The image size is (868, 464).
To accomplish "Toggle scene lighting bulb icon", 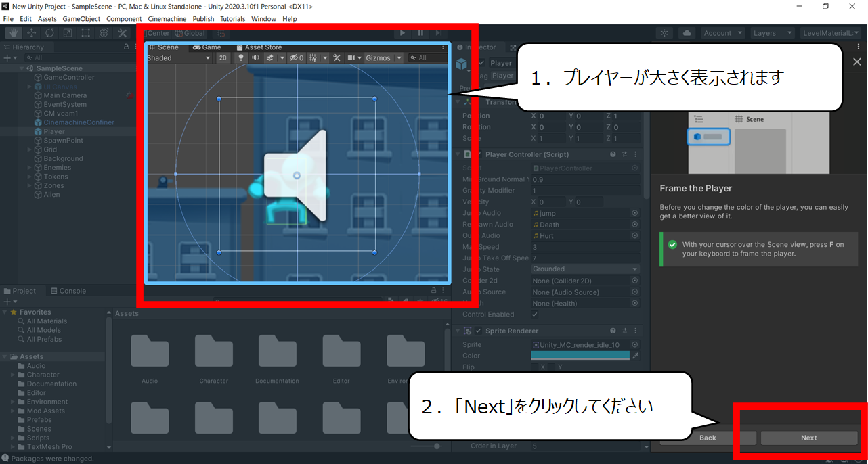I will pyautogui.click(x=240, y=58).
